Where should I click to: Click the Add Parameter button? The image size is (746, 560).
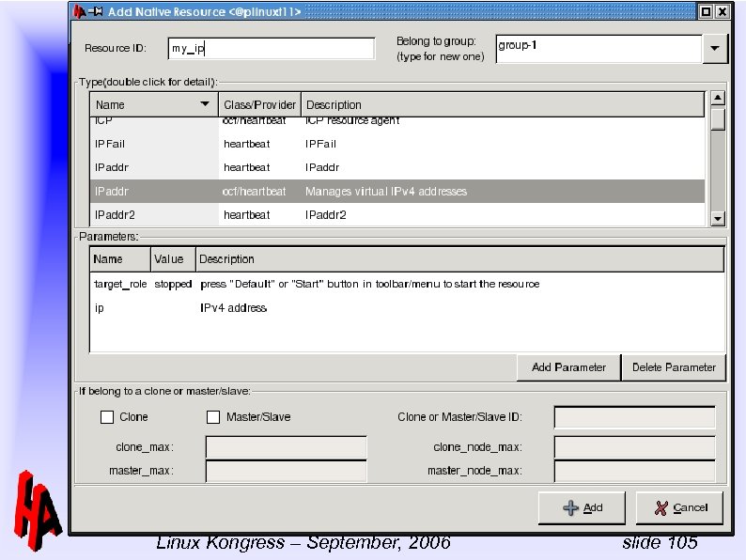coord(568,367)
